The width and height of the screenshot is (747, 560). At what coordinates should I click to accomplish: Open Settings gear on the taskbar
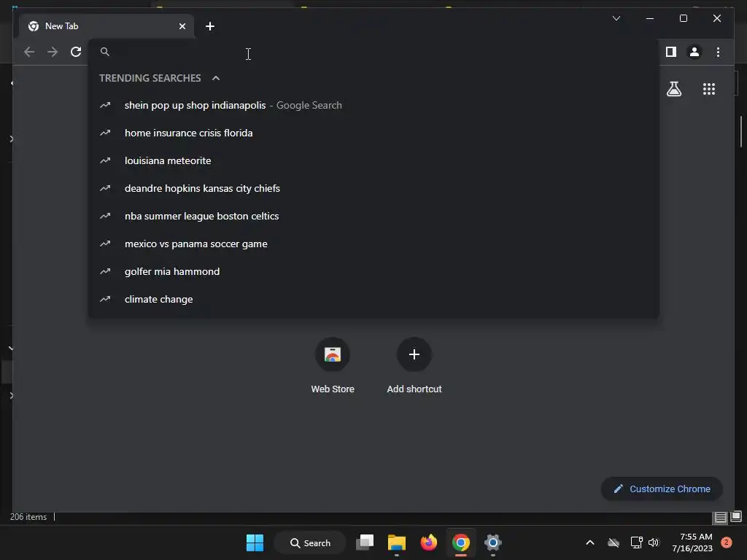pyautogui.click(x=493, y=542)
